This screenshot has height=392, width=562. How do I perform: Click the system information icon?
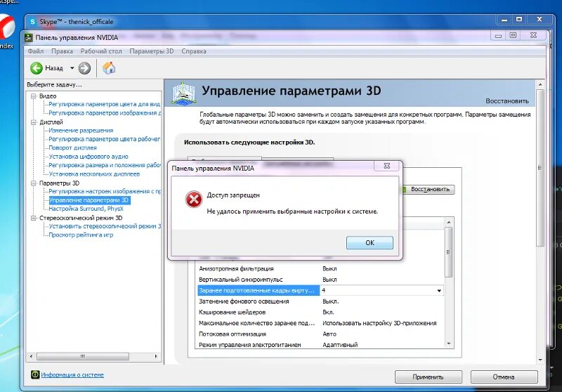34,375
